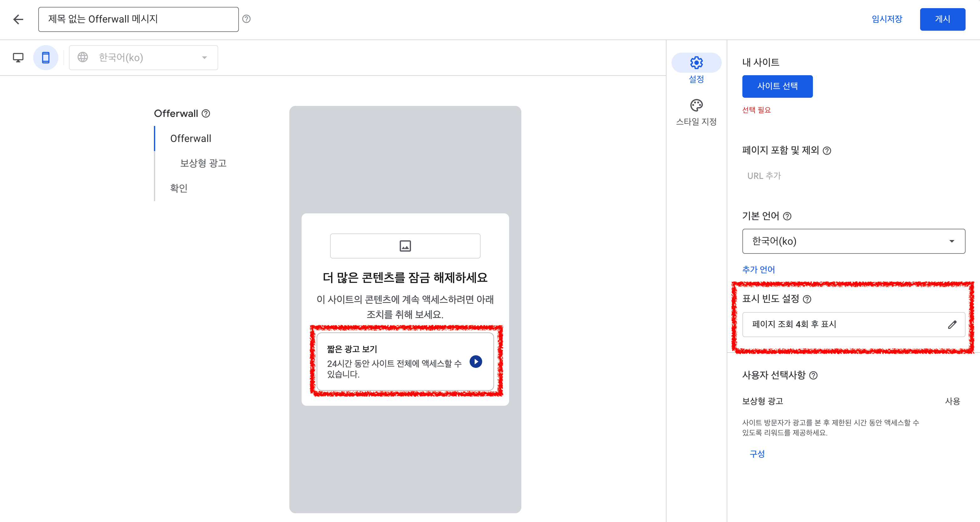Open 구성 under 보상형 광고
This screenshot has height=522, width=980.
click(757, 453)
